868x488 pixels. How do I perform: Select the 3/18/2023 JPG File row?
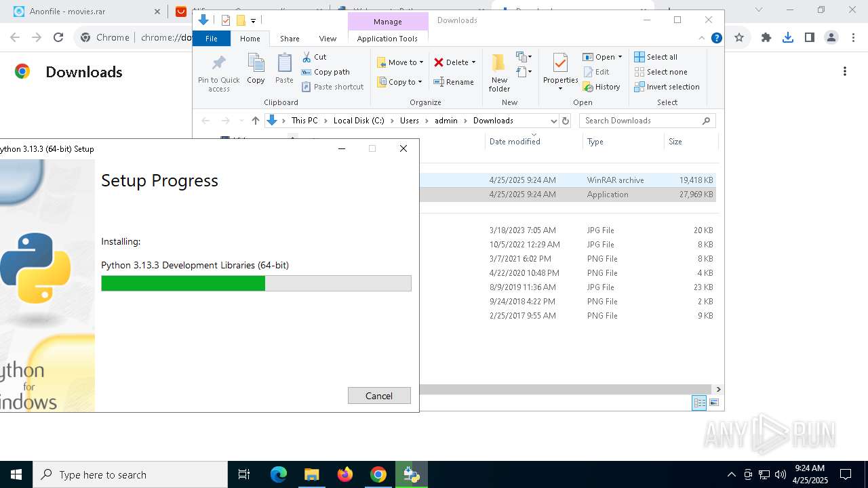568,230
